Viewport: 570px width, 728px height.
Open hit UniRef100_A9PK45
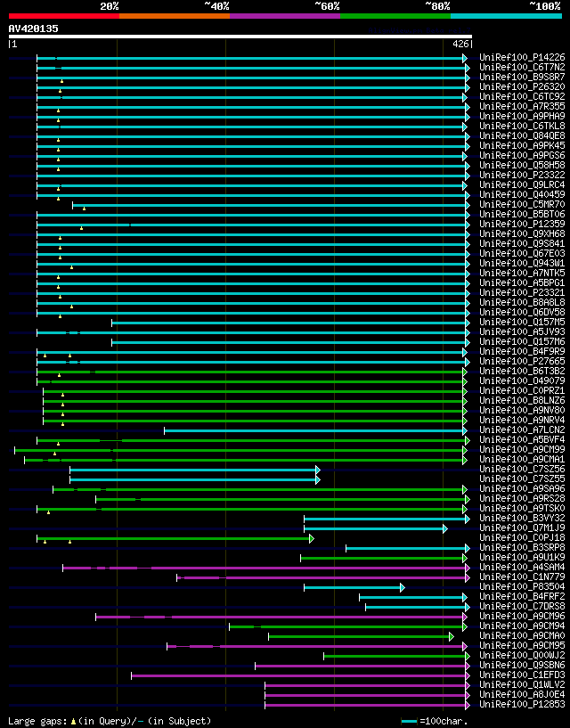(x=522, y=146)
